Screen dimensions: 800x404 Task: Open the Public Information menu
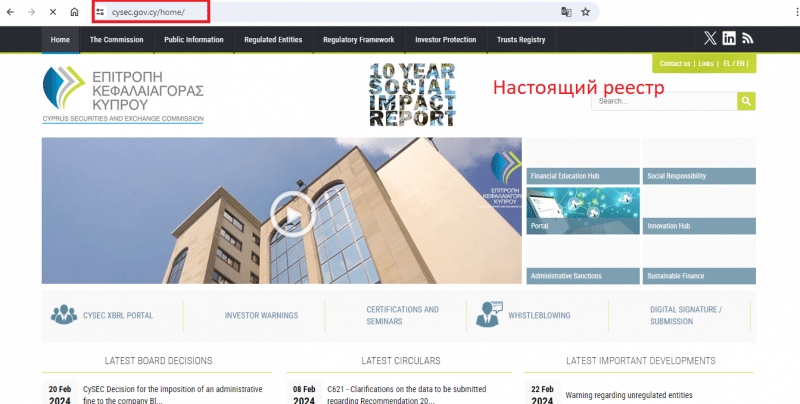point(194,40)
